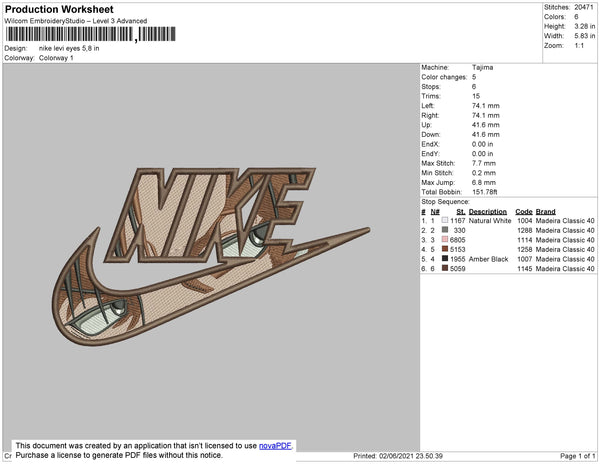This screenshot has height=464, width=600.
Task: Click the stitch count 1167 in row 1
Action: coord(458,221)
